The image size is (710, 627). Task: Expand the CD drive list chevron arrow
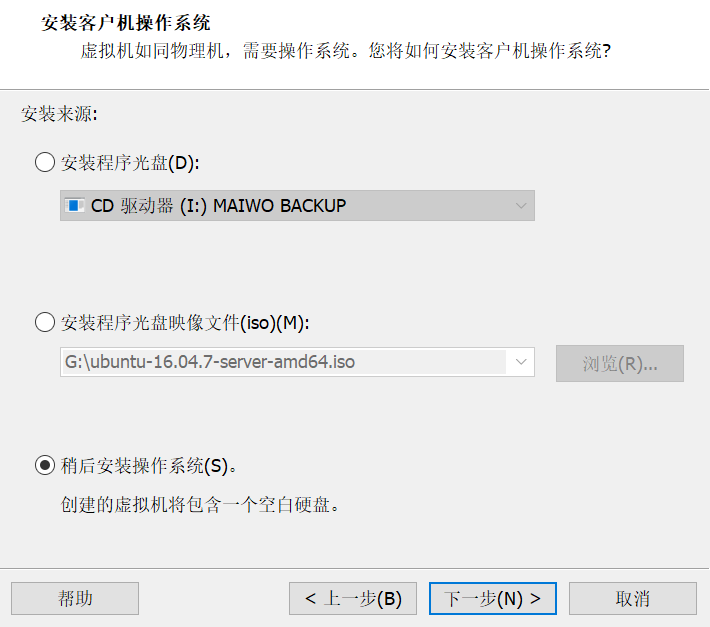coord(521,206)
